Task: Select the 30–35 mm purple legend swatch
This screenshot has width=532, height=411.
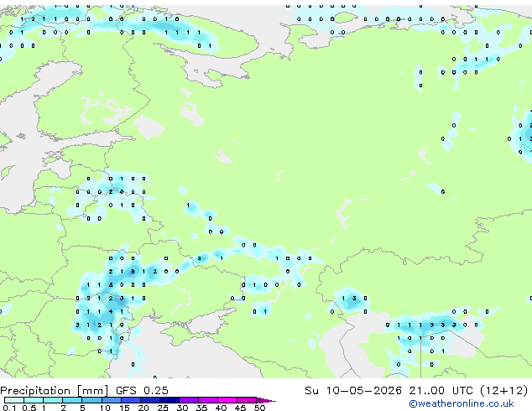Action: [x=188, y=400]
